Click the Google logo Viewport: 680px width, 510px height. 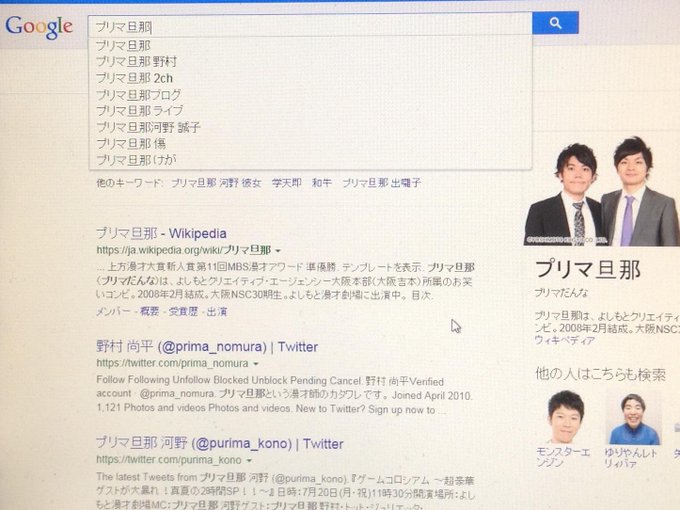pos(39,27)
